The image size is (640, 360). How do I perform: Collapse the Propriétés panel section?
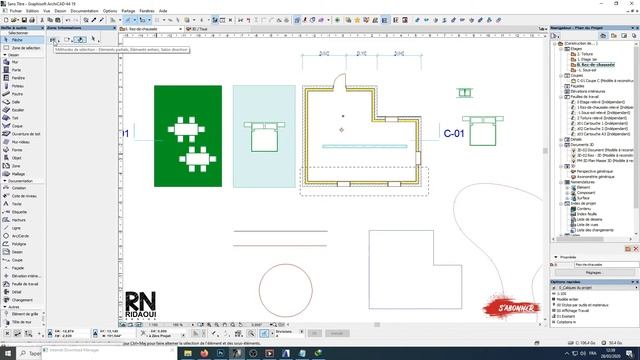point(556,257)
